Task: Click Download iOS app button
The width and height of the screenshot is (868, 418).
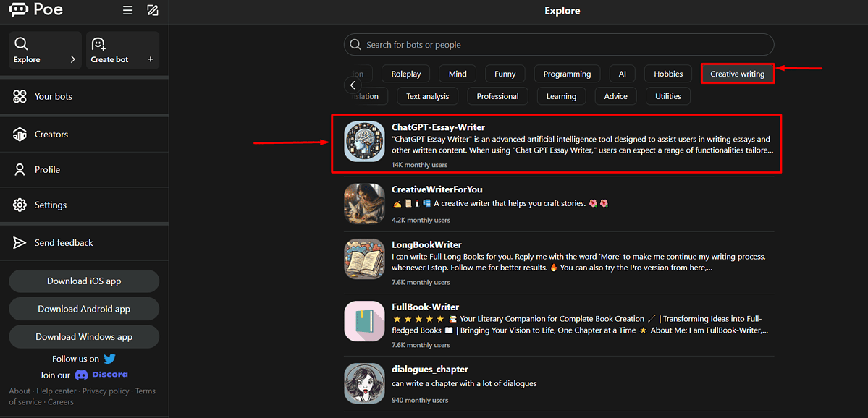Action: click(x=84, y=281)
